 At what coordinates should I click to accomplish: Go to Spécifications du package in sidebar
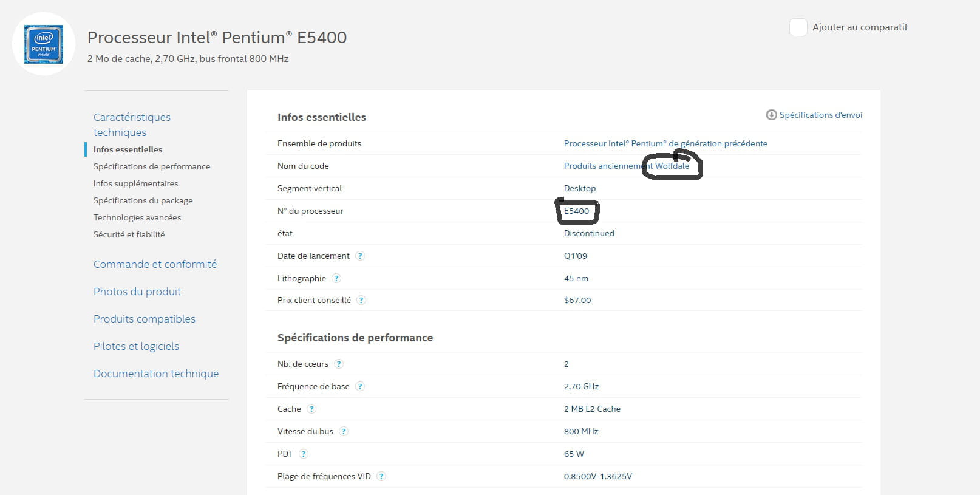pos(143,200)
